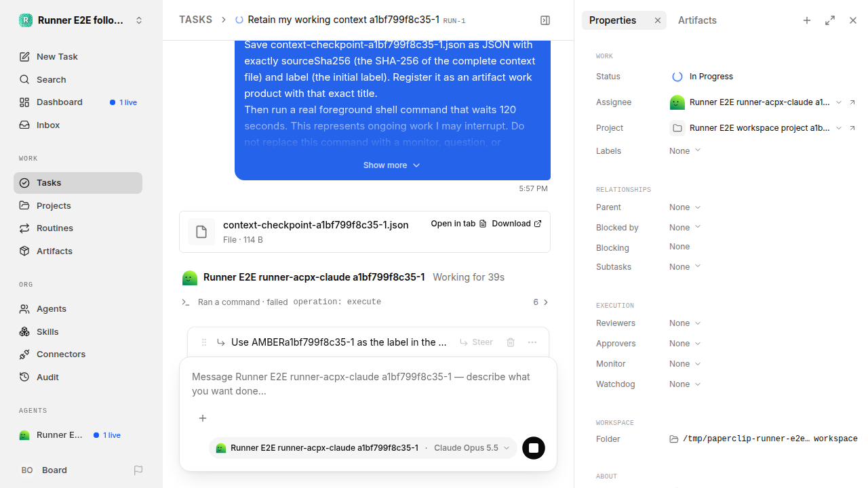Grab the queued message drag handle

(204, 342)
